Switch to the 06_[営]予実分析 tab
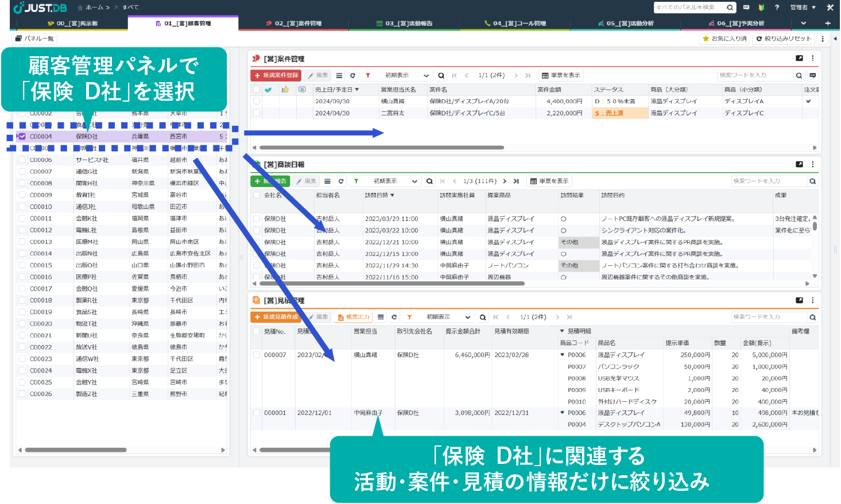841x504 pixels. tap(737, 24)
